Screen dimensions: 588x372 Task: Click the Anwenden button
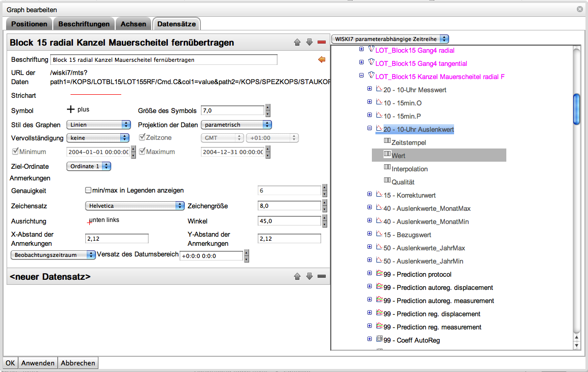(38, 363)
